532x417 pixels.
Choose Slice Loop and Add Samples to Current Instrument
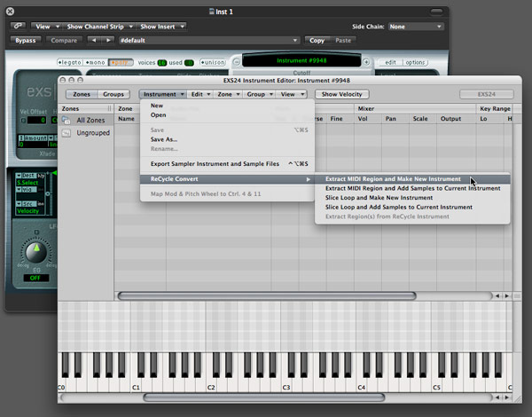pyautogui.click(x=412, y=207)
